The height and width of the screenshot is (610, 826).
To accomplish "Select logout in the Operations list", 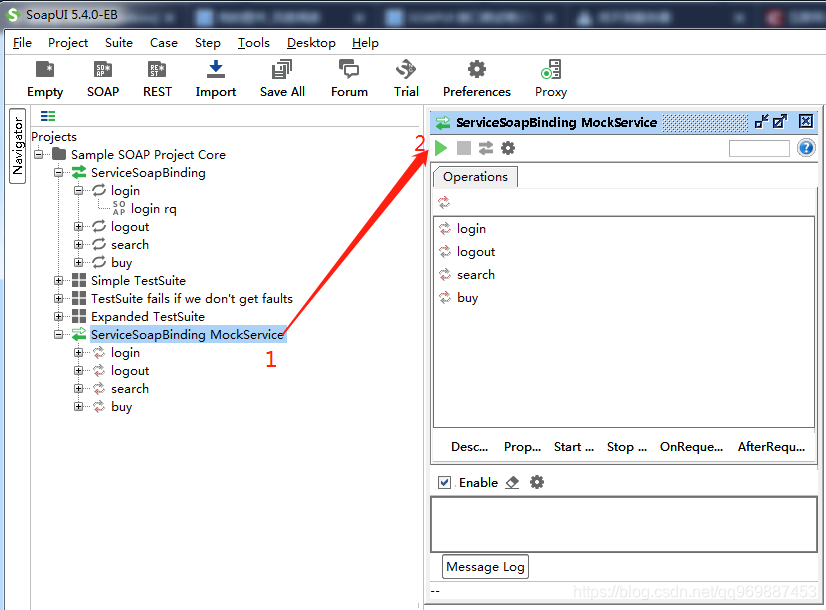I will (476, 252).
